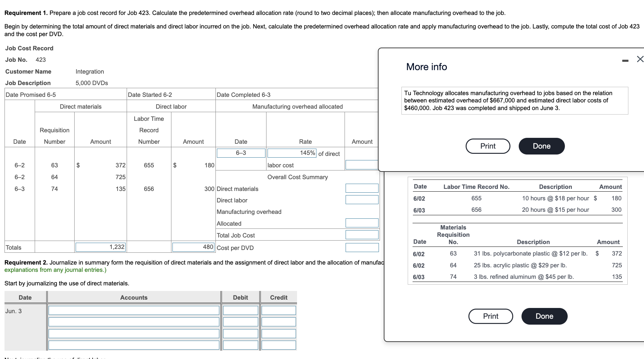This screenshot has height=359, width=644.
Task: Click the Direct materials amount field
Action: tap(362, 188)
